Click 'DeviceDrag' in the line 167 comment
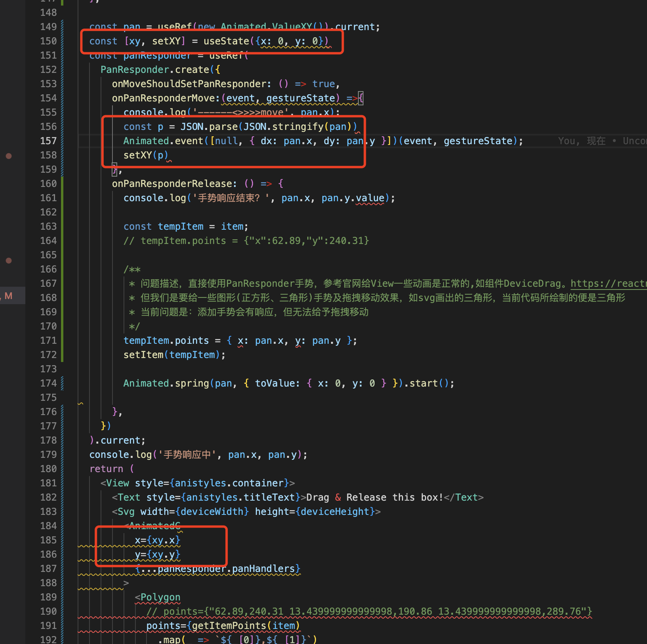Image resolution: width=647 pixels, height=644 pixels. tap(532, 284)
